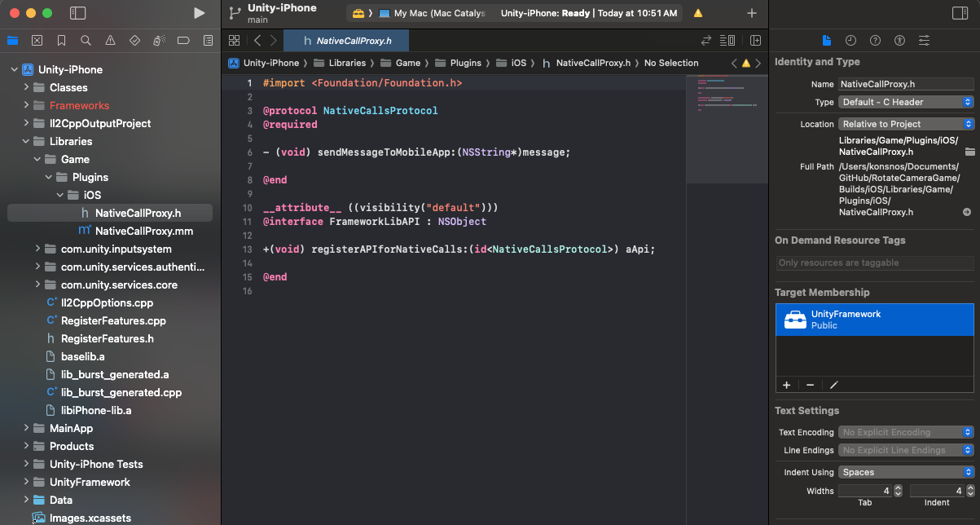Open the Bookmark navigator
The image size is (980, 525).
pos(61,40)
